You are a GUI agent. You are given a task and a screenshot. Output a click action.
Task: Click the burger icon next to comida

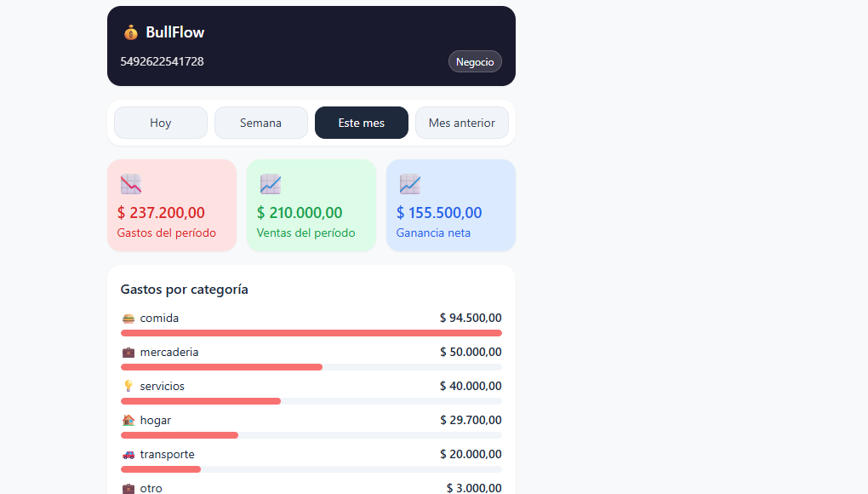tap(128, 319)
